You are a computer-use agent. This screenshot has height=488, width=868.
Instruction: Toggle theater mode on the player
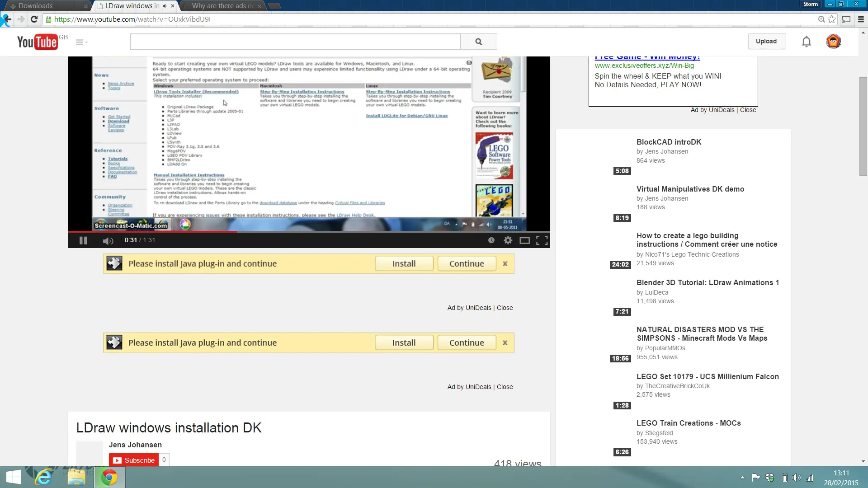524,240
